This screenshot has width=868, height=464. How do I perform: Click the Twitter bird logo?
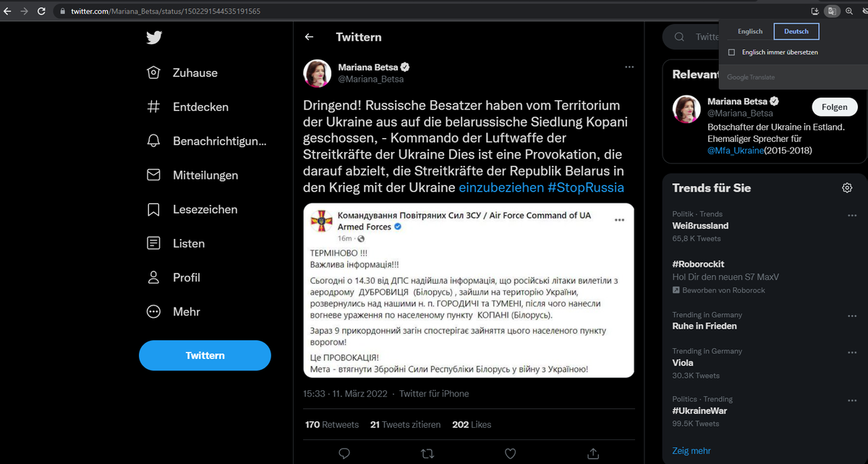point(153,38)
